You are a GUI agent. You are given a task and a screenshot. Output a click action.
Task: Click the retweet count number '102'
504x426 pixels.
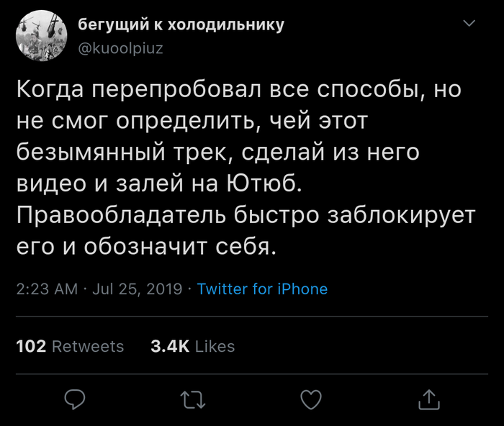(x=31, y=347)
